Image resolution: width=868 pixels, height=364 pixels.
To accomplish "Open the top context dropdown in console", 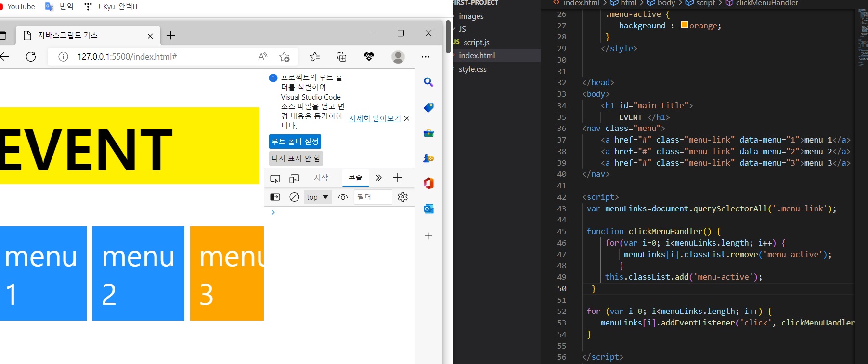I will (318, 197).
